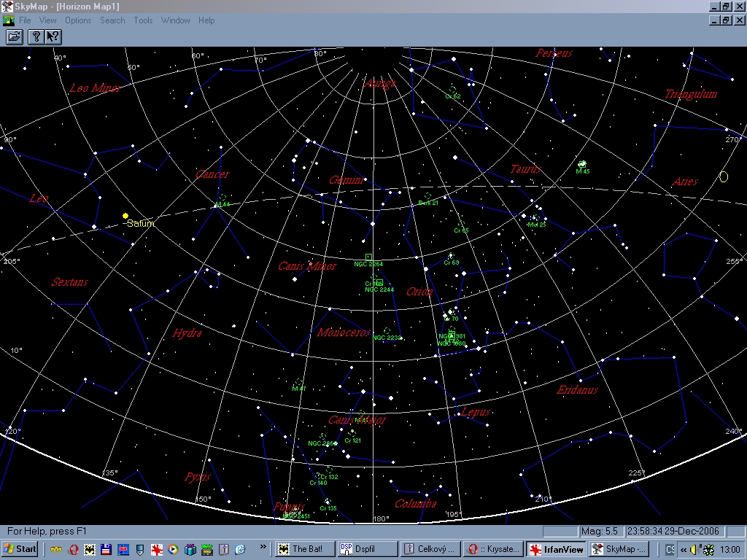
Task: Select the yellow Moon outline near Aries
Action: [x=724, y=177]
